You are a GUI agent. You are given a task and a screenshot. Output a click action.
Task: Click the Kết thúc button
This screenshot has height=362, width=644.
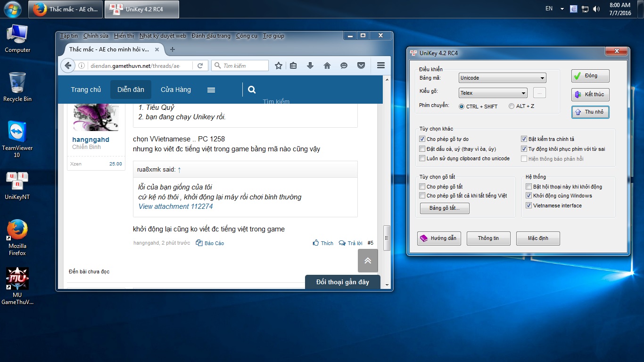(x=590, y=94)
